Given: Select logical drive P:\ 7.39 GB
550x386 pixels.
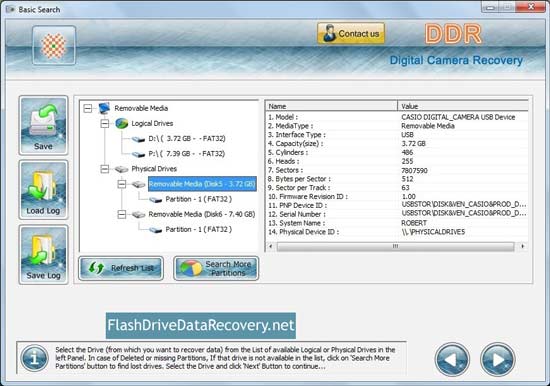Looking at the screenshot, I should 187,154.
